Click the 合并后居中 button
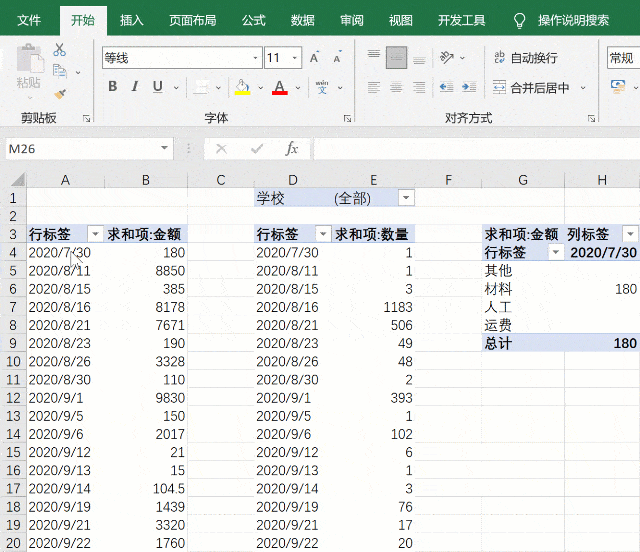 pyautogui.click(x=530, y=88)
